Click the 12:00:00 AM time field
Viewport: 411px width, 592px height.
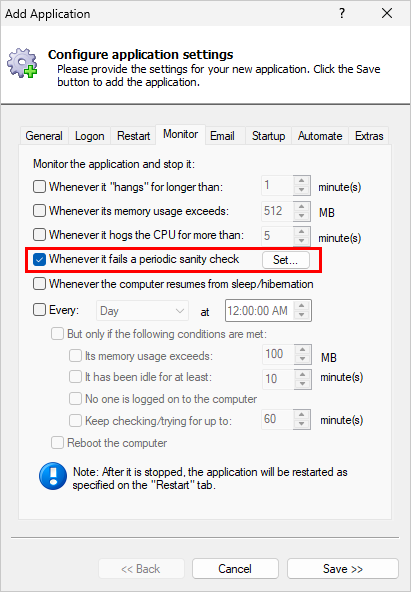260,311
